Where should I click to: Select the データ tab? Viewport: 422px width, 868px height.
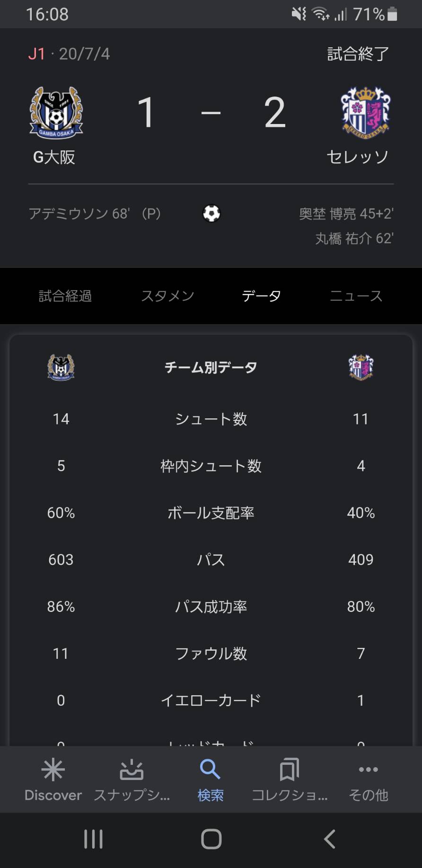click(261, 296)
